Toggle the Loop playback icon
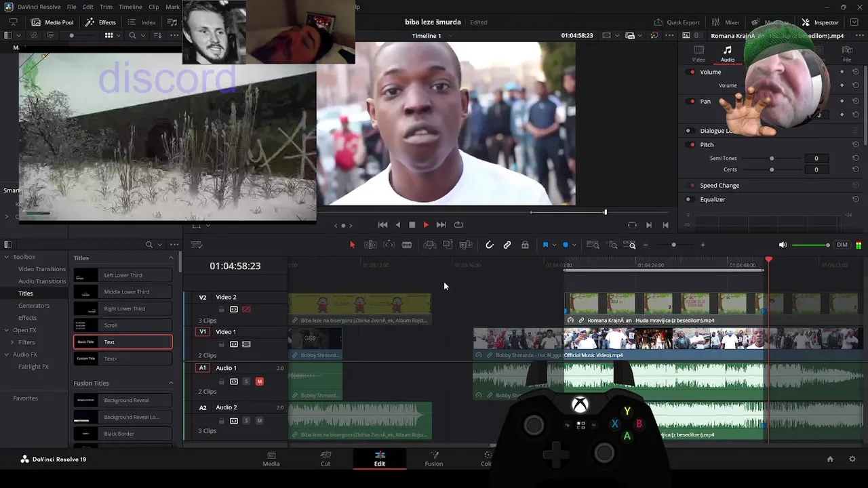 [x=458, y=225]
